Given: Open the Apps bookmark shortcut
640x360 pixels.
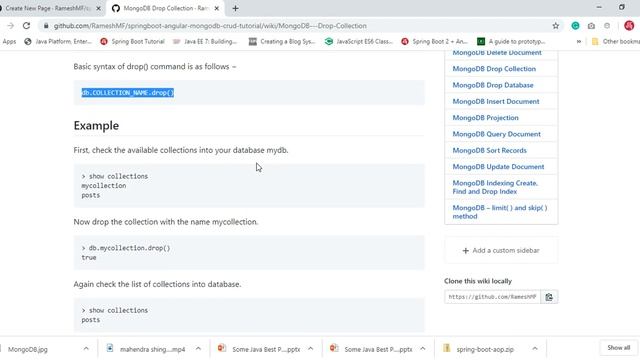Looking at the screenshot, I should pyautogui.click(x=9, y=41).
